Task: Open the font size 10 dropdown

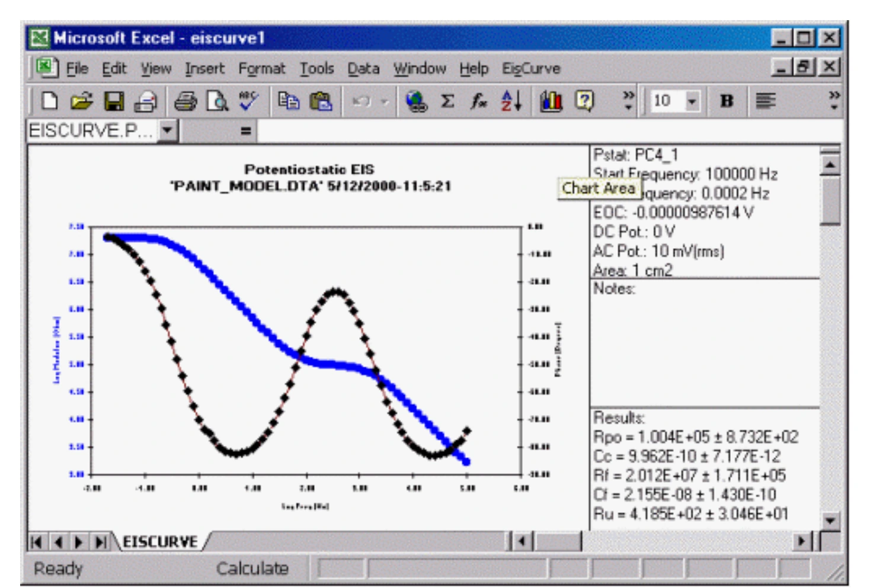Action: click(x=692, y=101)
